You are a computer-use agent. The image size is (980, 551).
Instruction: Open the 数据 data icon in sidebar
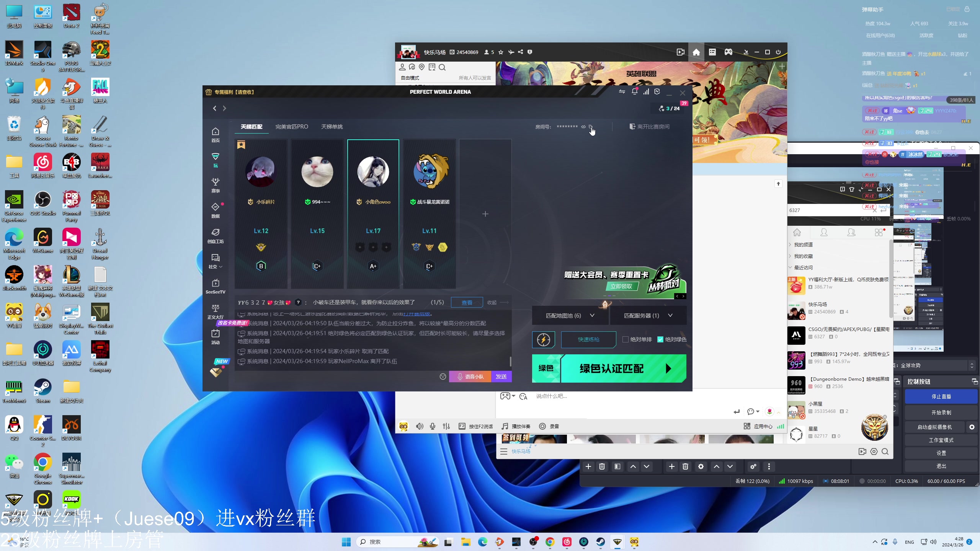[216, 210]
